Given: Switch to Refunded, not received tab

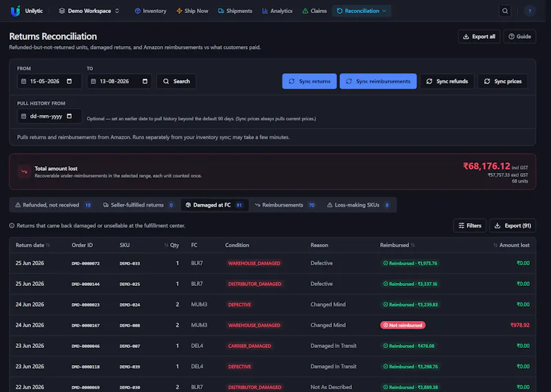Looking at the screenshot, I should pos(53,205).
